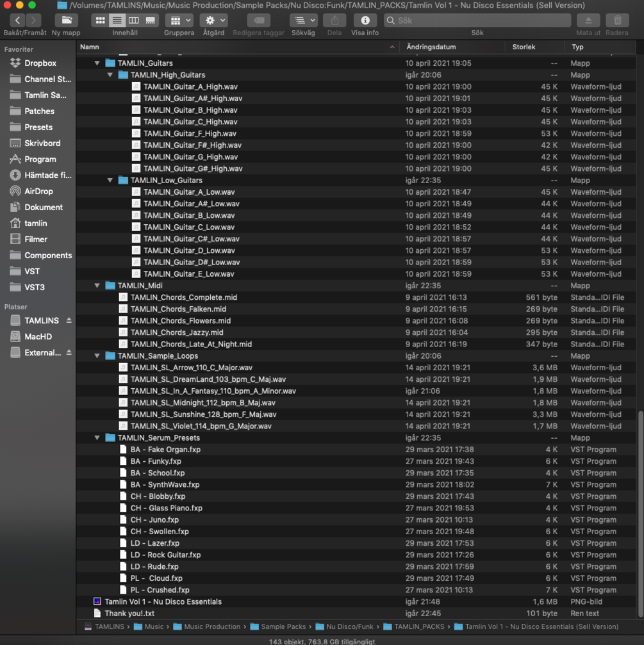644x645 pixels.
Task: Collapse the TAMLIN_High_Guitars folder
Action: [110, 75]
